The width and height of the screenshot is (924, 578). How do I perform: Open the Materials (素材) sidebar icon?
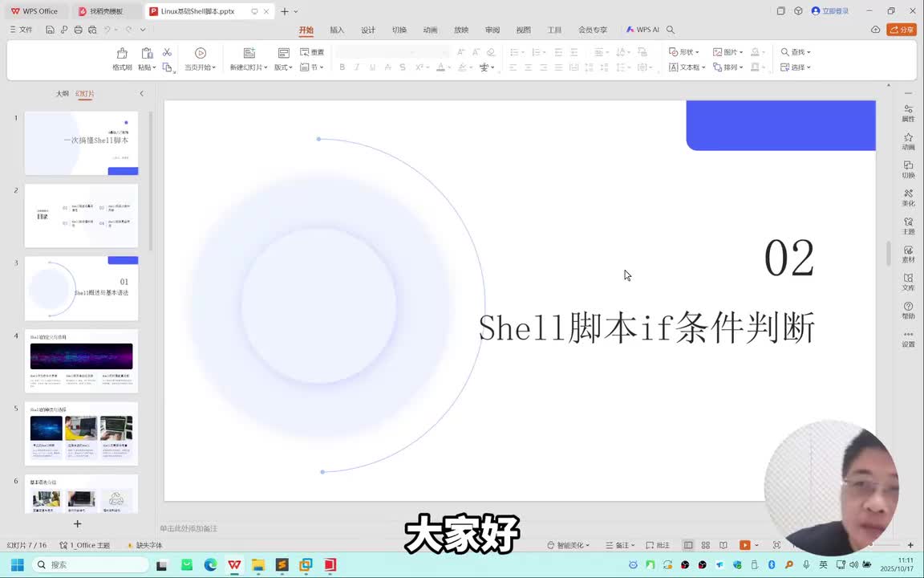(x=908, y=254)
